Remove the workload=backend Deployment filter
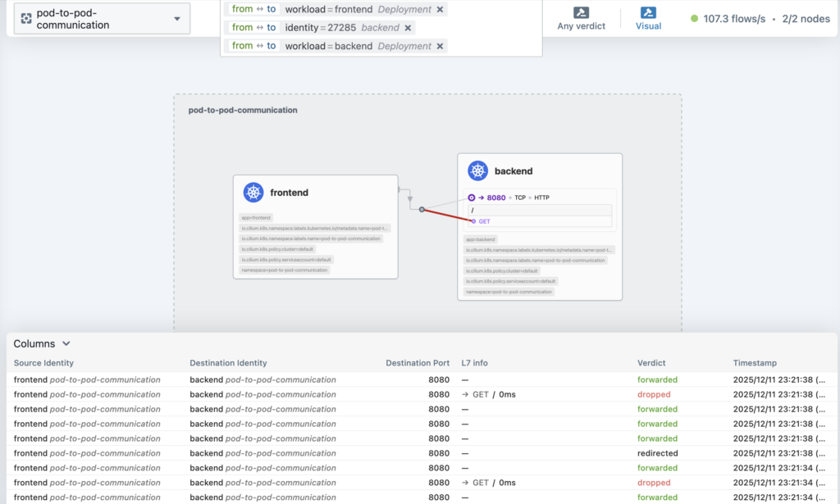Image resolution: width=840 pixels, height=504 pixels. point(440,46)
